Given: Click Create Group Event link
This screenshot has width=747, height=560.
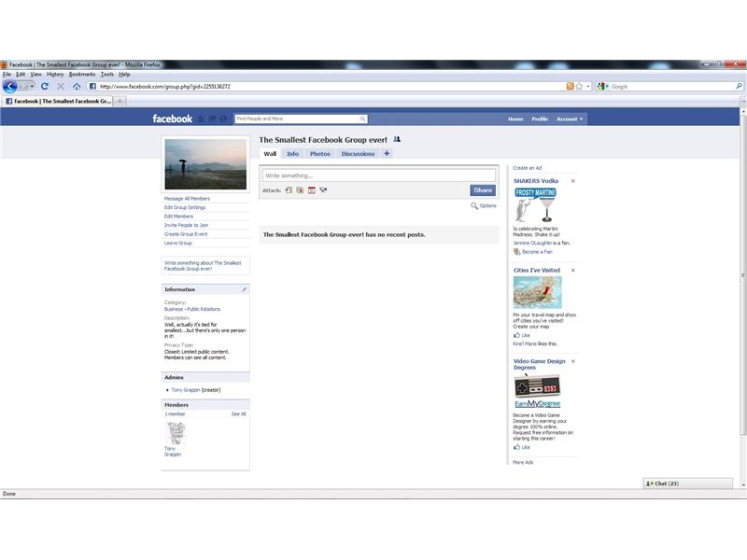Looking at the screenshot, I should pyautogui.click(x=186, y=234).
